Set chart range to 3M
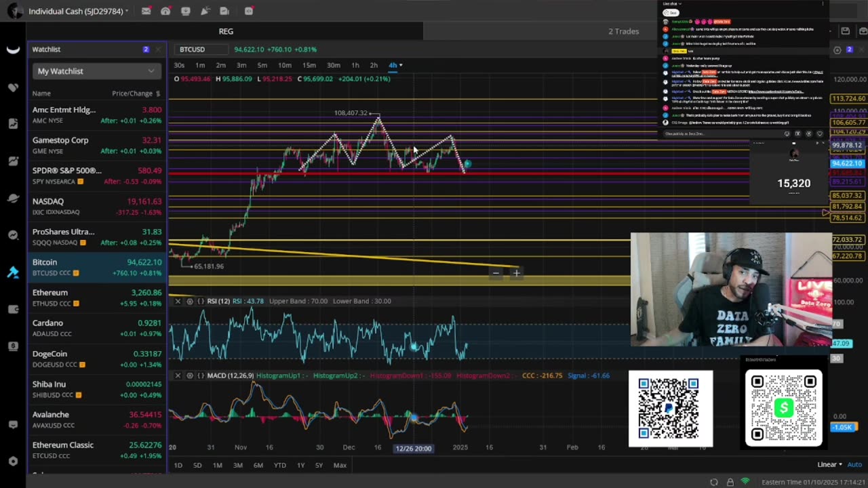Image resolution: width=868 pixels, height=488 pixels. [238, 465]
